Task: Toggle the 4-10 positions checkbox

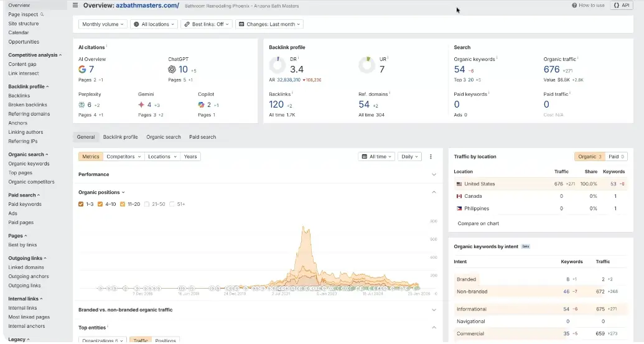Action: click(100, 204)
